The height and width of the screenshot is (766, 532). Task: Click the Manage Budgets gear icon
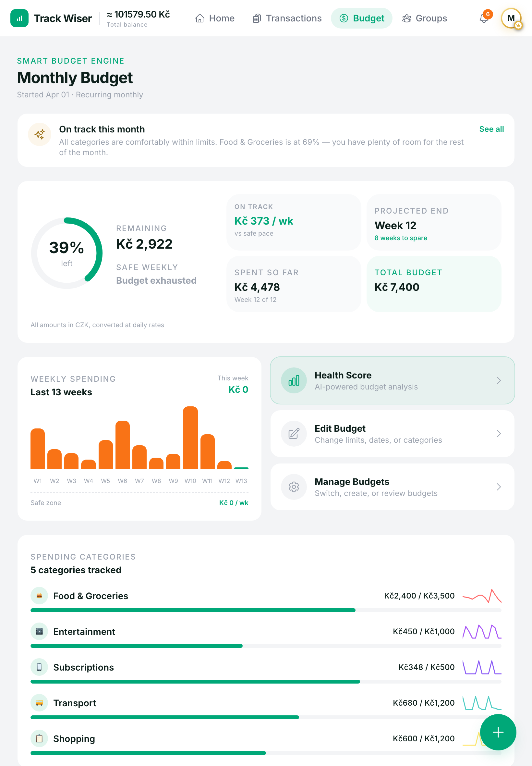[x=293, y=487]
